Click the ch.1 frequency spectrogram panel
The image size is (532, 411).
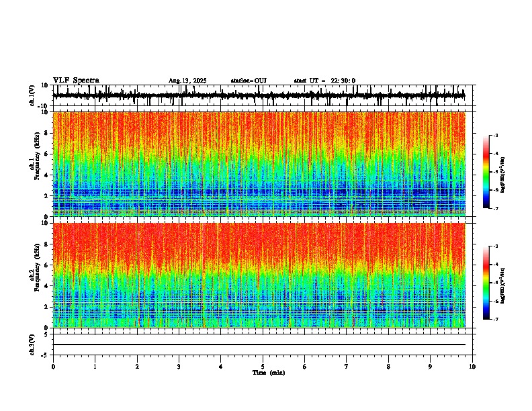click(x=259, y=164)
